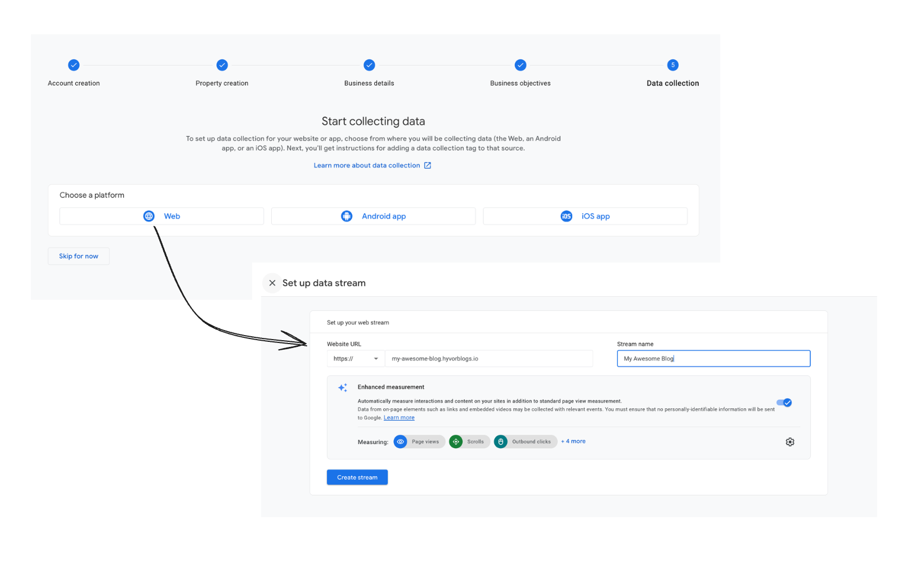Open the Enhanced measurement settings gear
This screenshot has height=578, width=924.
coord(790,442)
